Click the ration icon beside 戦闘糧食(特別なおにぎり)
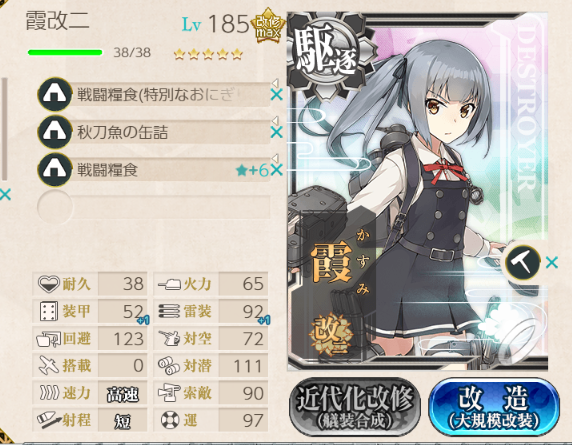Image resolution: width=572 pixels, height=445 pixels. 54,94
